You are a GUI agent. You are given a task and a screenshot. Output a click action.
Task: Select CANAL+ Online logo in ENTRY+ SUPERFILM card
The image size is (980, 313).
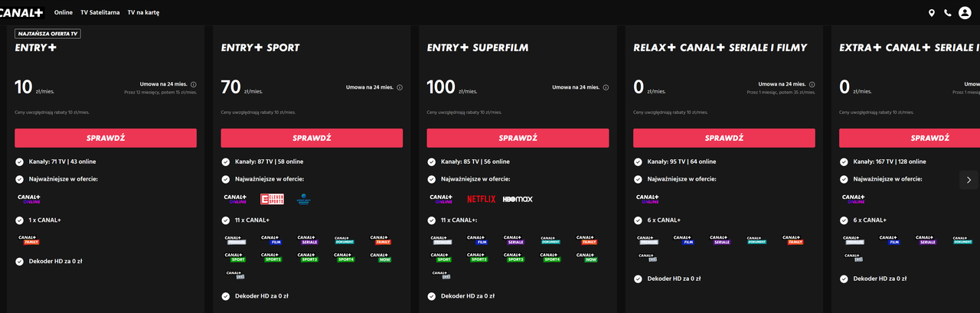click(442, 198)
